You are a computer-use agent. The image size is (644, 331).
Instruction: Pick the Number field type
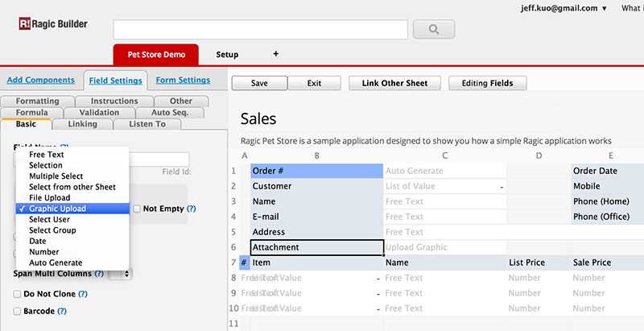(x=72, y=252)
